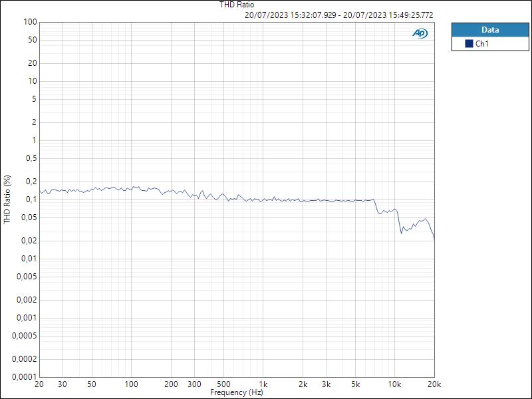
Task: Click the Frequency (Hz) axis label
Action: [237, 392]
